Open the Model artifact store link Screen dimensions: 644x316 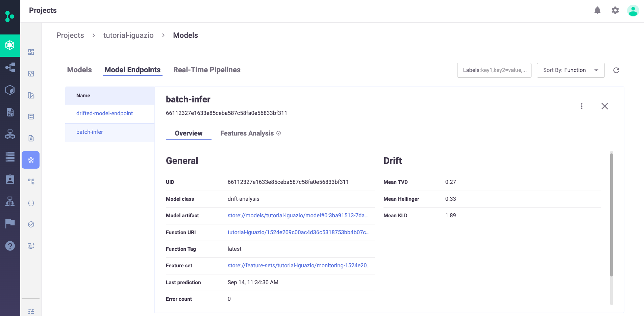pos(298,216)
